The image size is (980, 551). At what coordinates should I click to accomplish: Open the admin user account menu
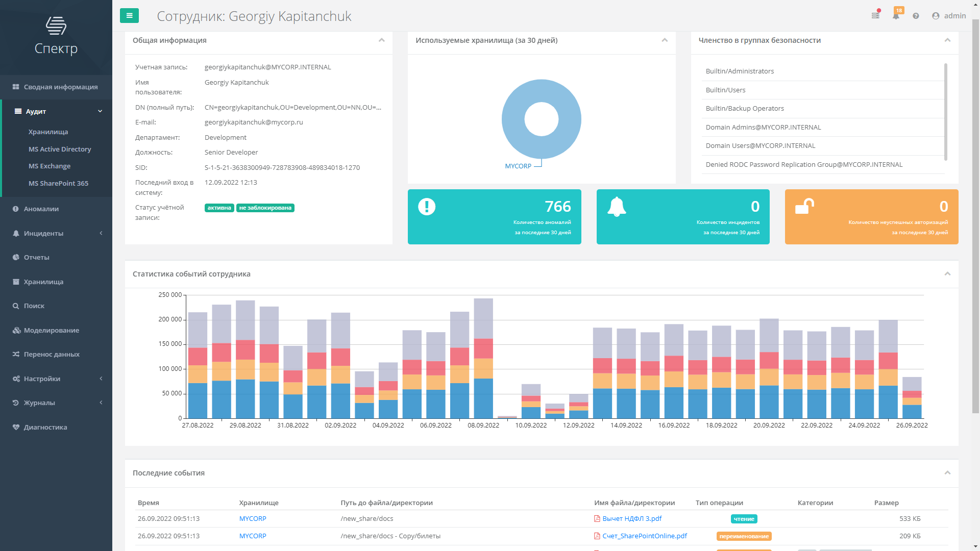pos(949,16)
